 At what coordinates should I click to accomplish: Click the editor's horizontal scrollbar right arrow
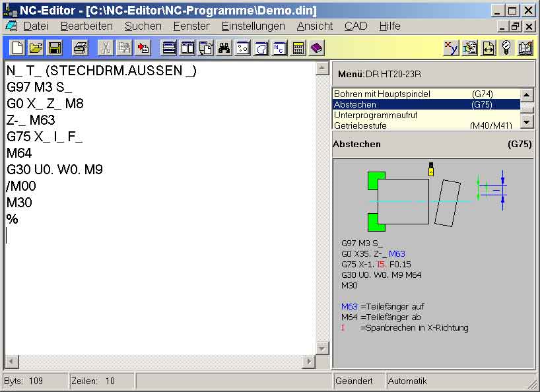[308, 362]
